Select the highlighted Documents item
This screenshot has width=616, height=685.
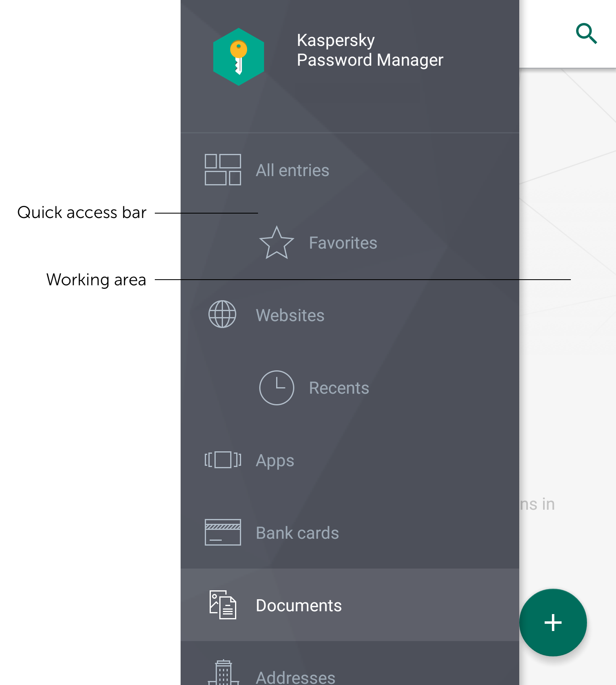pyautogui.click(x=350, y=605)
